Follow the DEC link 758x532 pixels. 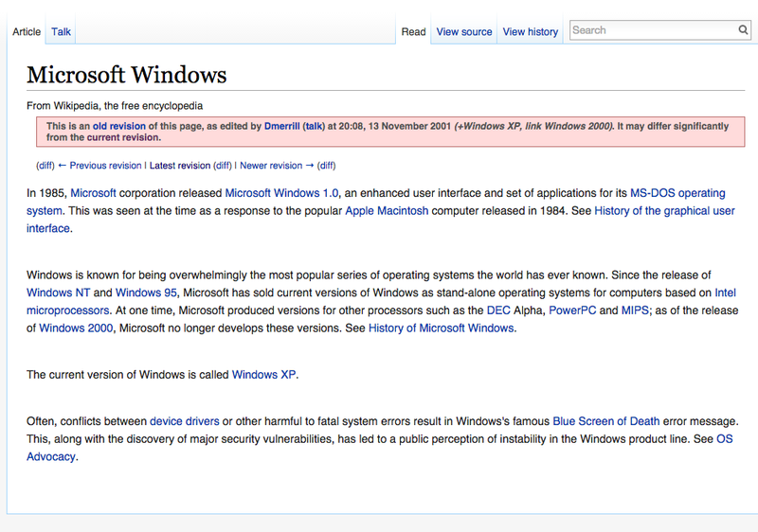(x=498, y=310)
